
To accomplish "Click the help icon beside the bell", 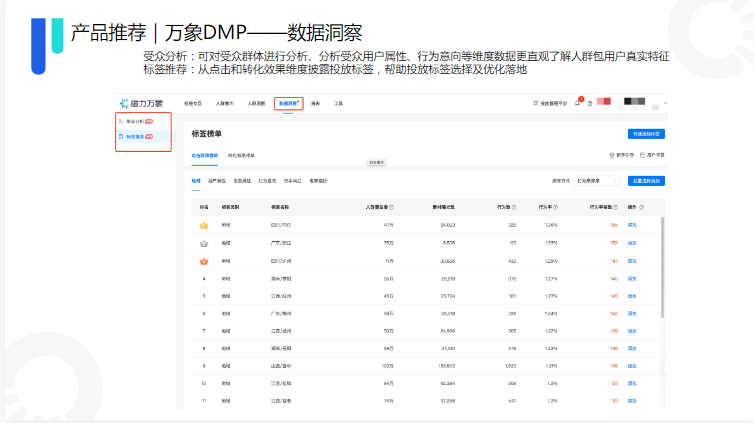I will pyautogui.click(x=590, y=103).
